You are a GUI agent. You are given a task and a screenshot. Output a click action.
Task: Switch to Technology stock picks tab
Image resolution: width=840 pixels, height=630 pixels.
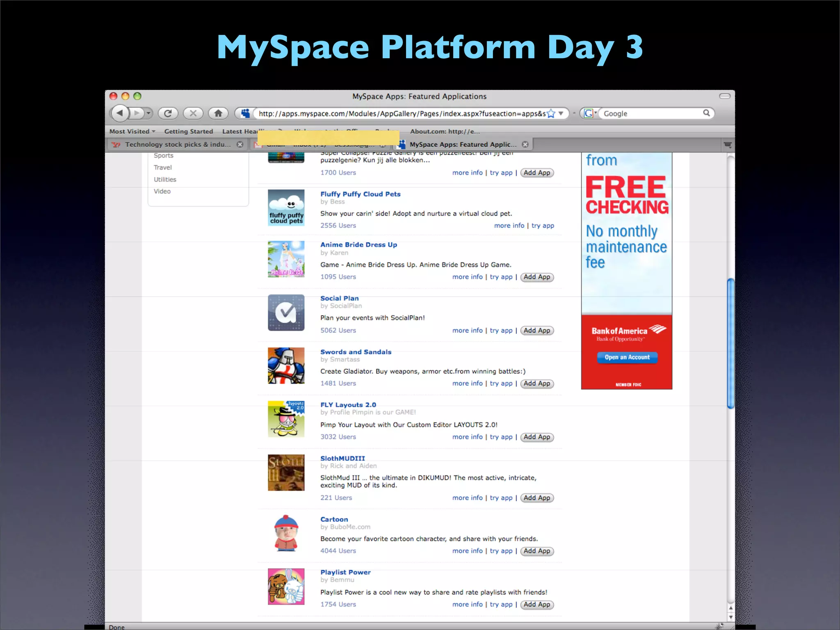point(177,144)
